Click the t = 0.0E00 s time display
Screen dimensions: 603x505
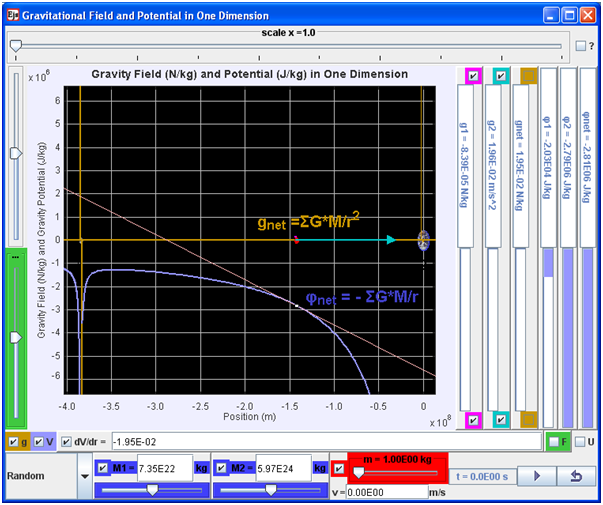(x=482, y=477)
